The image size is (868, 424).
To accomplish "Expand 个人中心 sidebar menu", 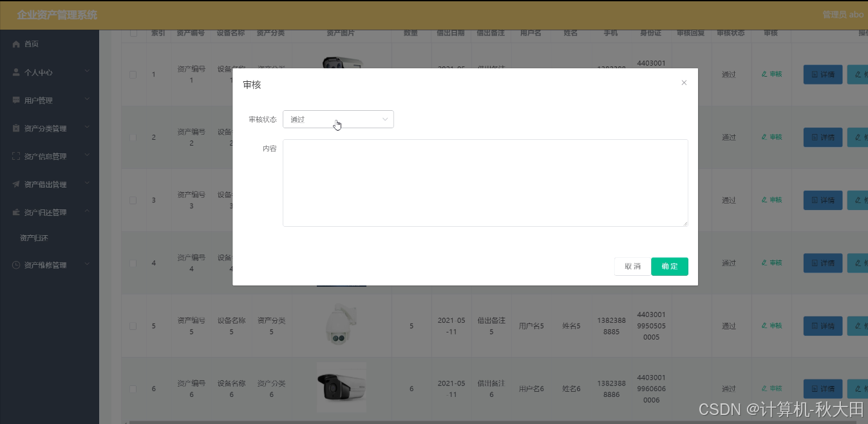I will tap(50, 72).
